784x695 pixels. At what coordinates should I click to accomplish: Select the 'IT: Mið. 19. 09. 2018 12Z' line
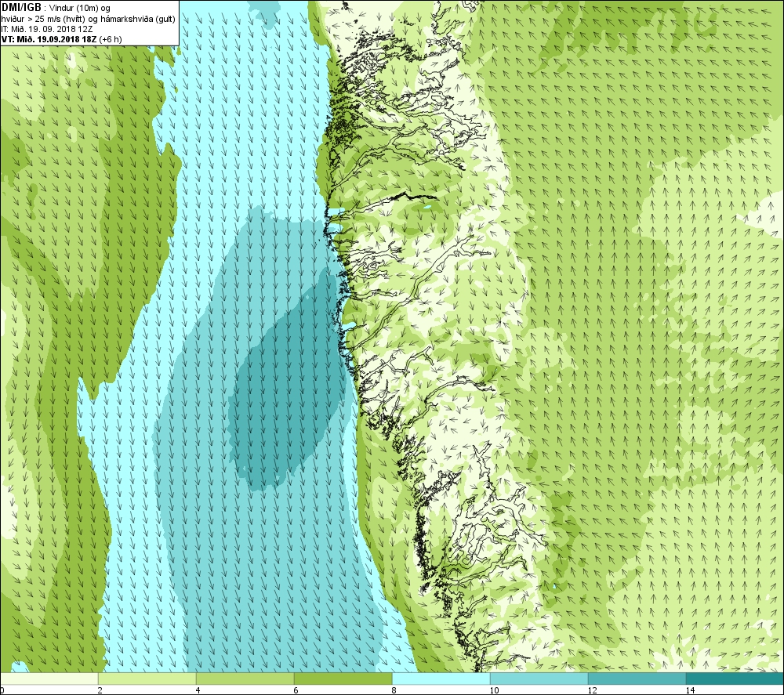[47, 30]
